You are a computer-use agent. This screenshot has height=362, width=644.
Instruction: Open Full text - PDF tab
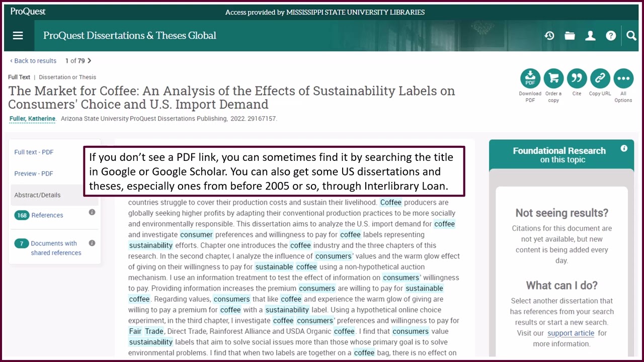(x=34, y=152)
